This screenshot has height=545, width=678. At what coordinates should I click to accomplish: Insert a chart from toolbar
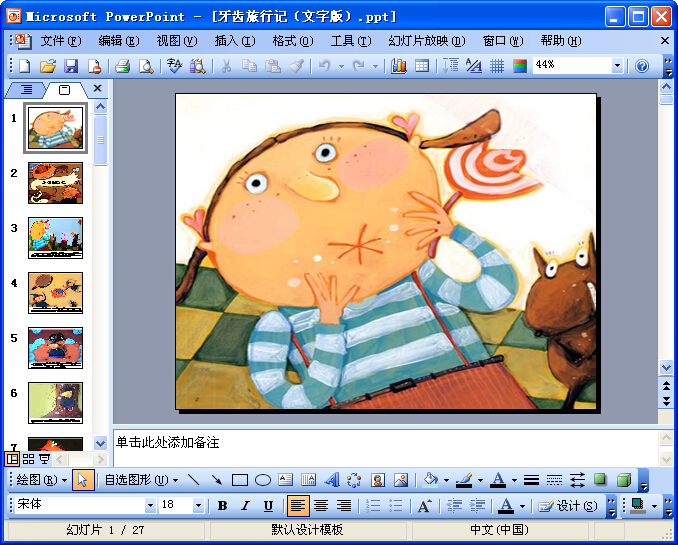tap(399, 66)
